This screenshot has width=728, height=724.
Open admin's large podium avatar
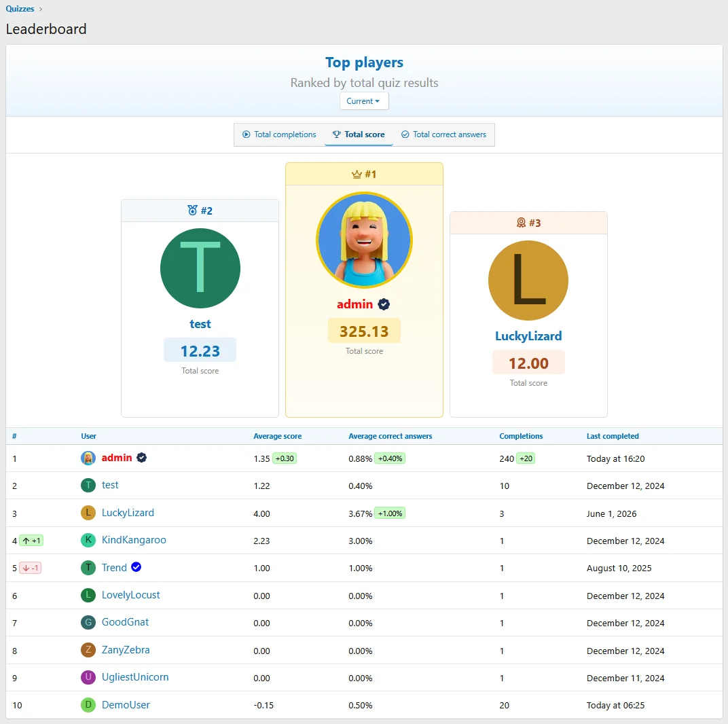(x=364, y=240)
